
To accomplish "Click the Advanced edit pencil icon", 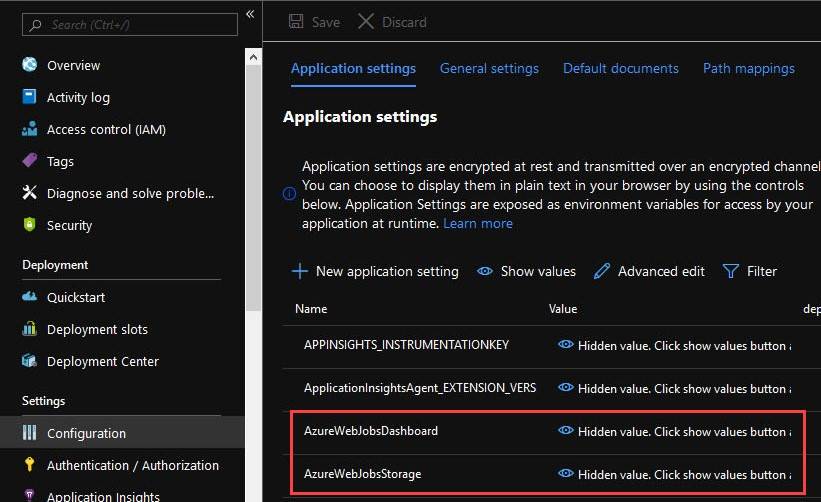I will tap(602, 271).
